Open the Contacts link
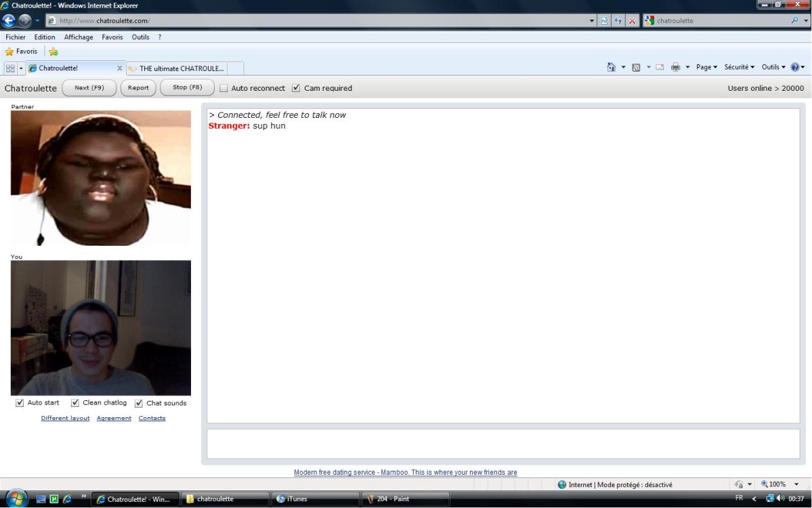Screen dimensions: 812x508 [x=152, y=419]
